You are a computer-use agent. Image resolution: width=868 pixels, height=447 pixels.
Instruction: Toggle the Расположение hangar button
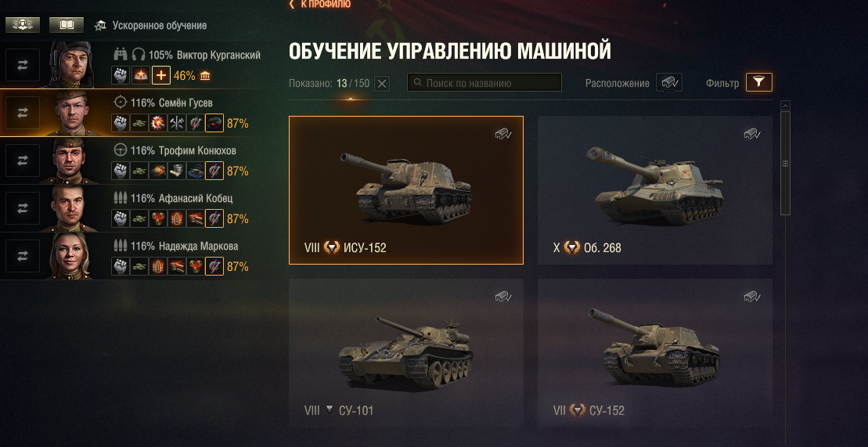pyautogui.click(x=668, y=82)
